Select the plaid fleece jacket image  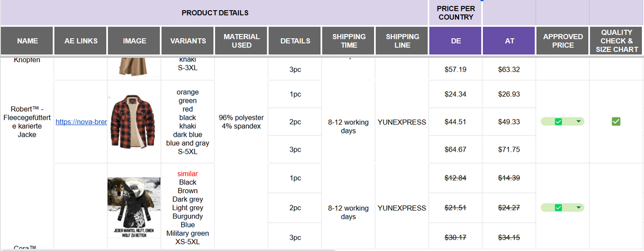tap(134, 122)
